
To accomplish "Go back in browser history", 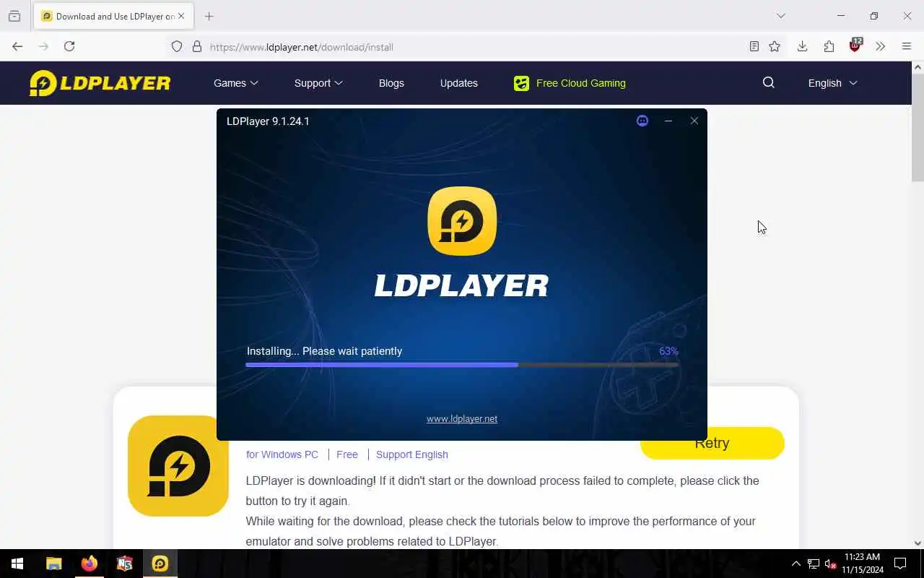I will (17, 46).
